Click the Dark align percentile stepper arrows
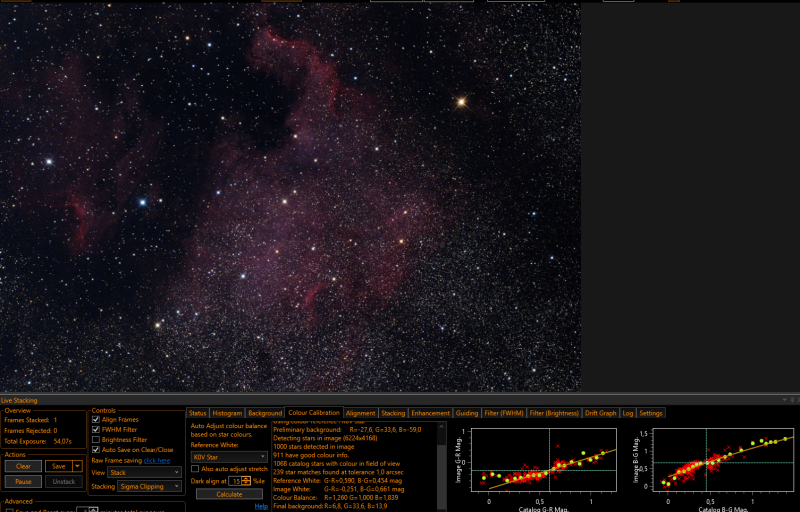This screenshot has height=512, width=800. pyautogui.click(x=246, y=481)
